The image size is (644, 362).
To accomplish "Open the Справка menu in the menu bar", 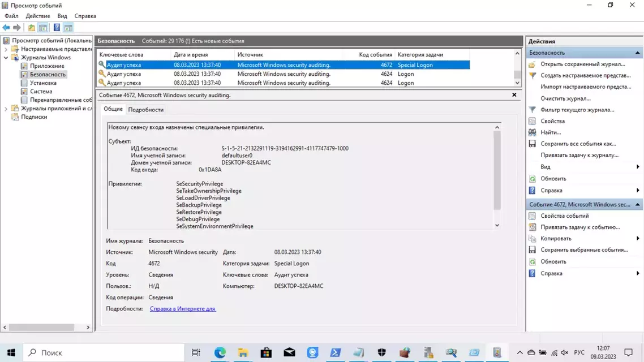I will [85, 16].
